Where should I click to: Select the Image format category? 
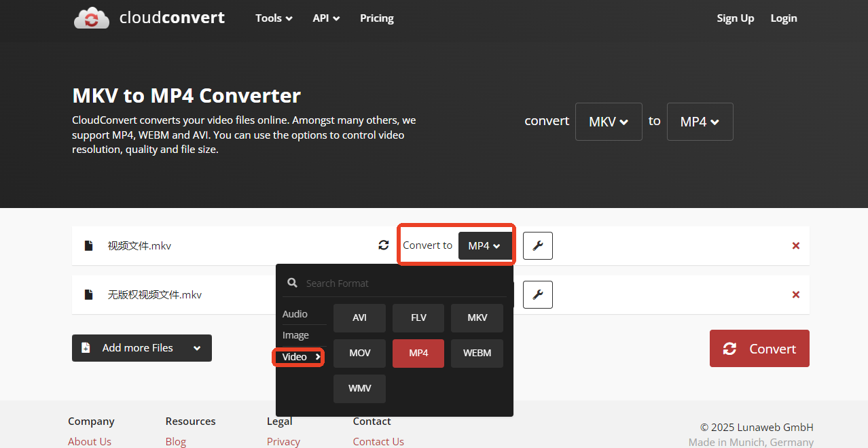[x=296, y=335]
